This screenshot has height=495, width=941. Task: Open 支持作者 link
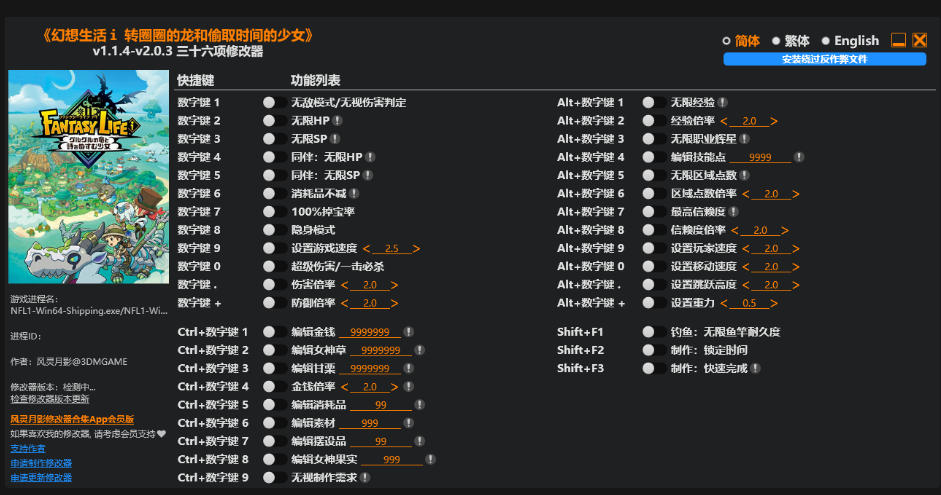(x=28, y=448)
